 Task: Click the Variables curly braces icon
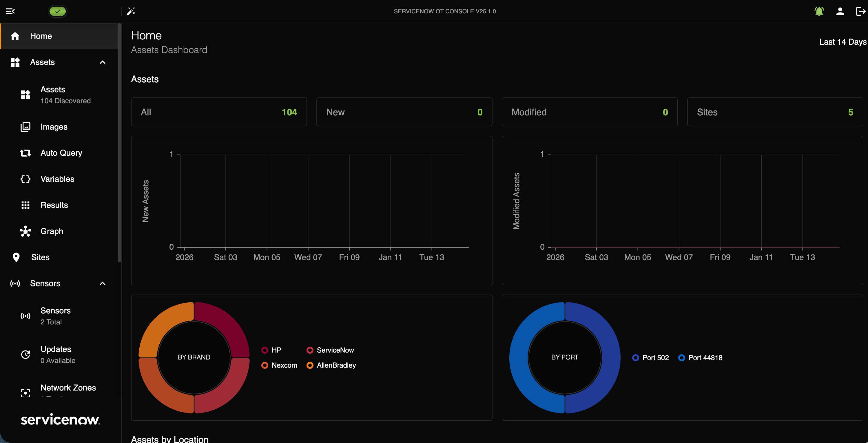[25, 179]
